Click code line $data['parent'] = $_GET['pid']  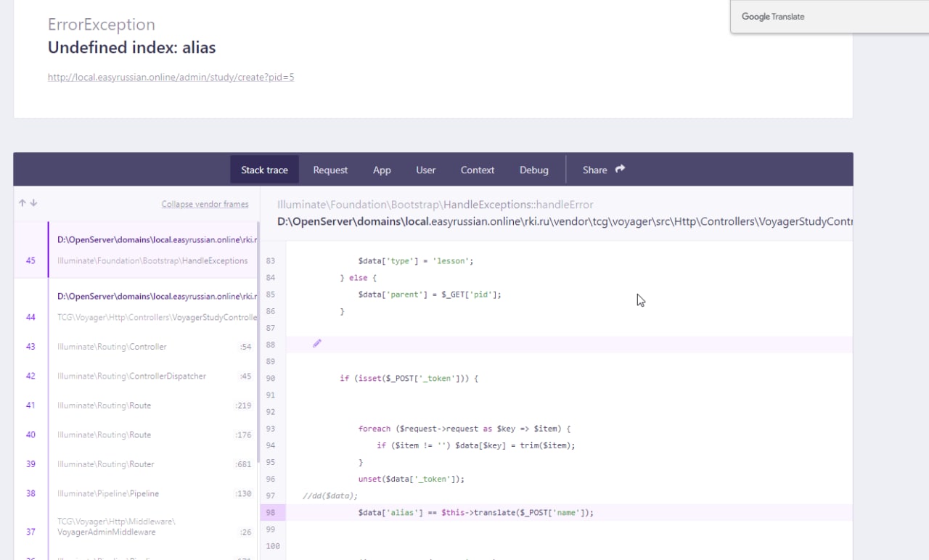click(x=430, y=295)
